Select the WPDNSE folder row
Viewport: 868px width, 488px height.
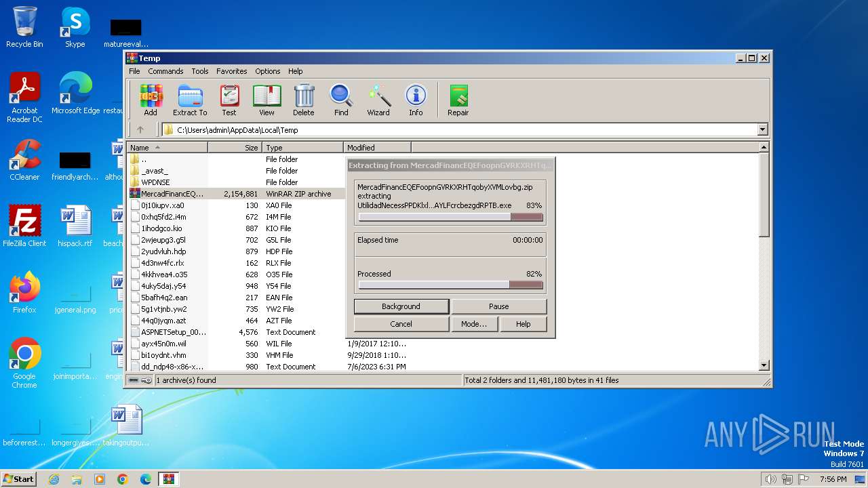point(236,182)
